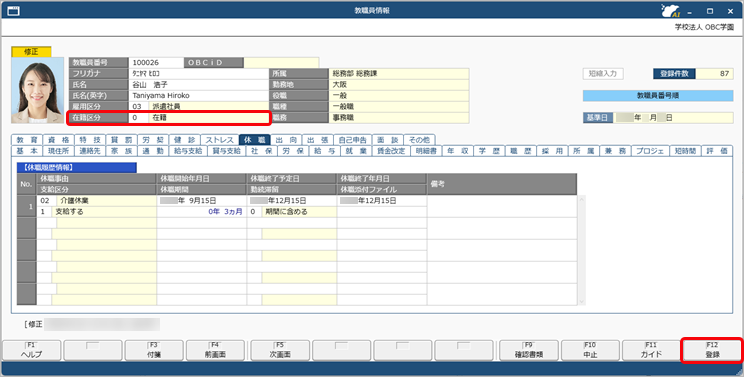Image resolution: width=744 pixels, height=377 pixels.
Task: Click F12 登録 button
Action: 712,350
